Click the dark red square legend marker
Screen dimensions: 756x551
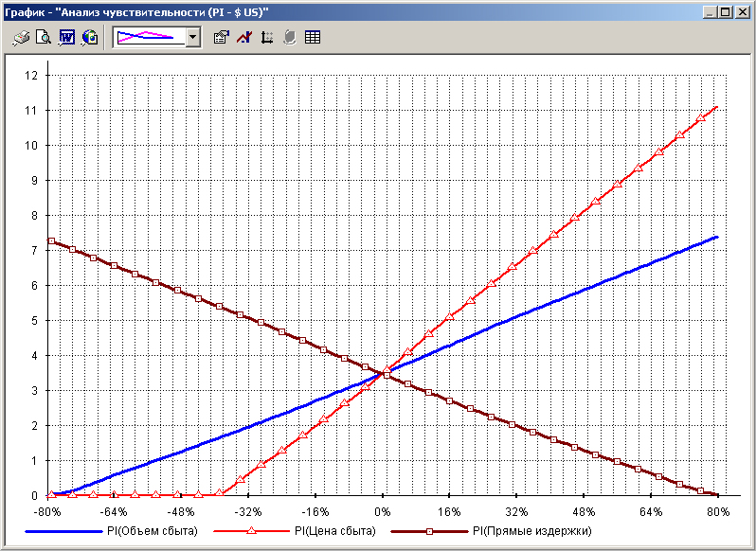(x=429, y=532)
